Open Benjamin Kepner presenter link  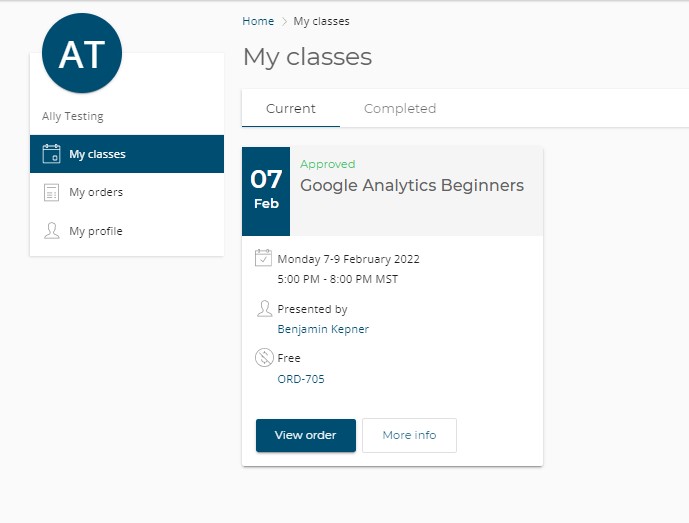[x=323, y=329]
